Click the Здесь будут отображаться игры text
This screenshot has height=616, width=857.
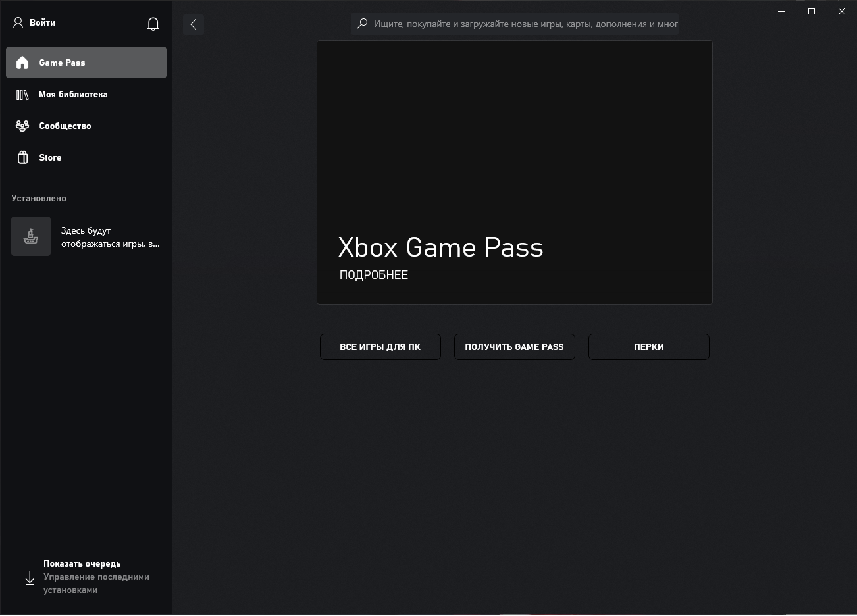click(111, 237)
